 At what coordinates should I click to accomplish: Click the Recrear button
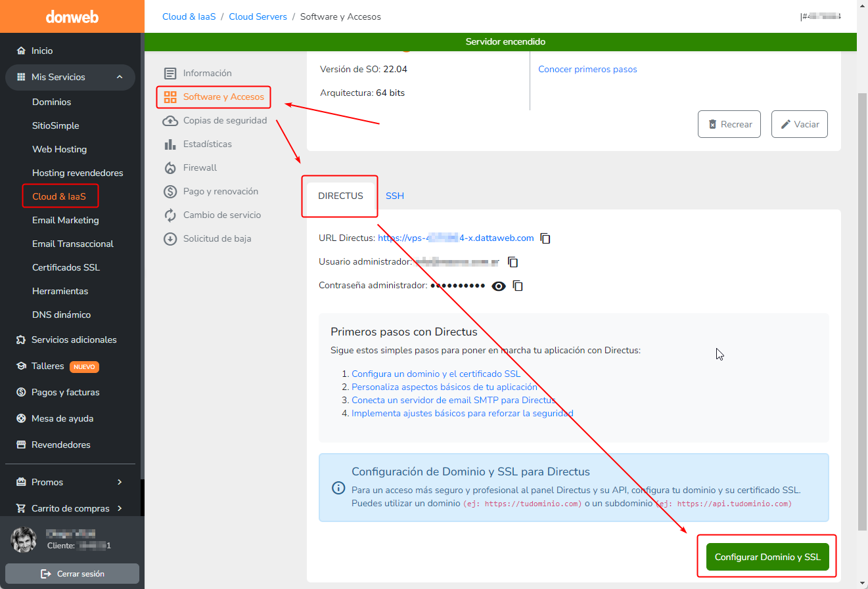click(x=729, y=124)
